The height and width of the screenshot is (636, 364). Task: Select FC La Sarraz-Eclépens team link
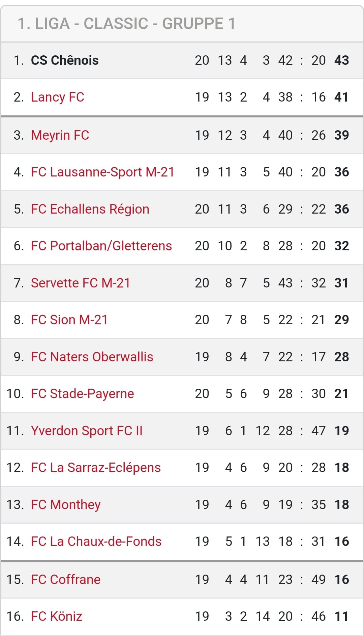pos(96,468)
